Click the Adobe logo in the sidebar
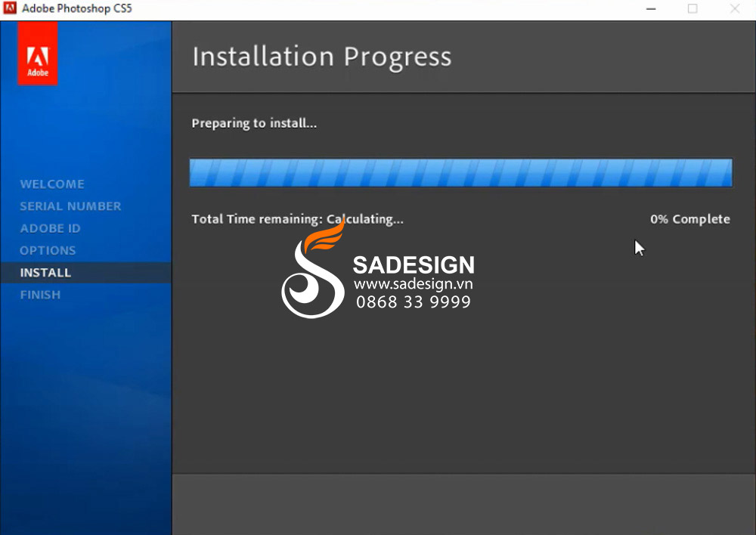The image size is (756, 535). 38,53
